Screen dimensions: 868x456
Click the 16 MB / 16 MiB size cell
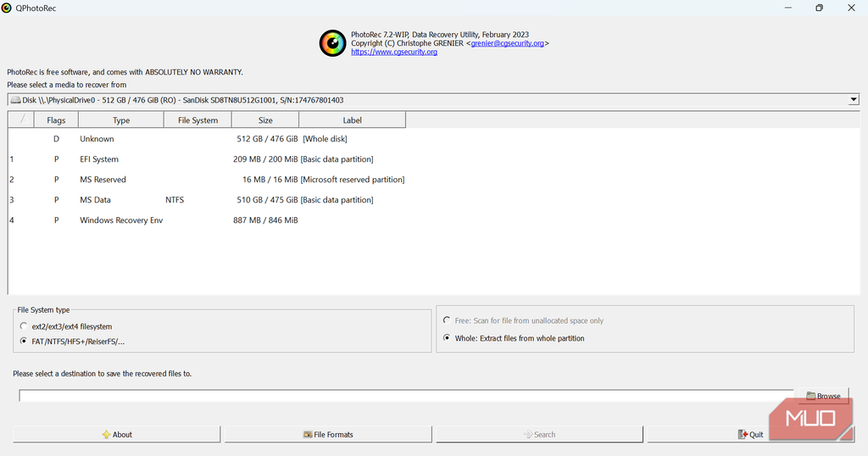[270, 180]
